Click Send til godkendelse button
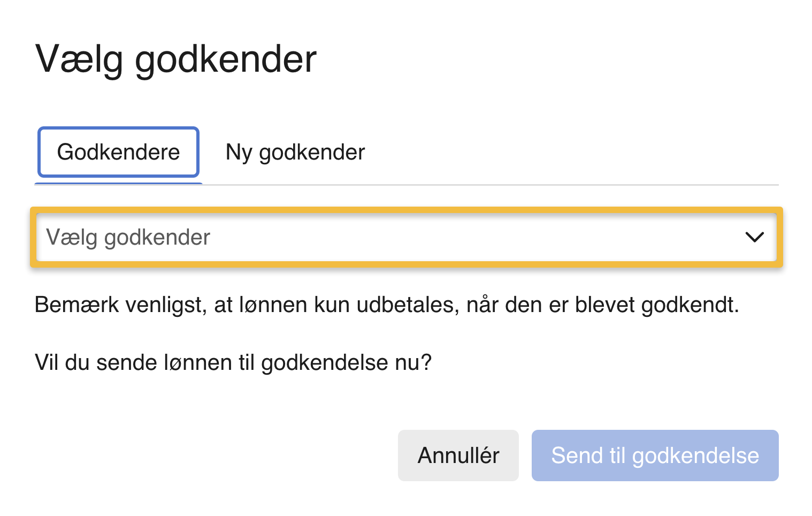Viewport: 812px width, 516px height. tap(655, 456)
